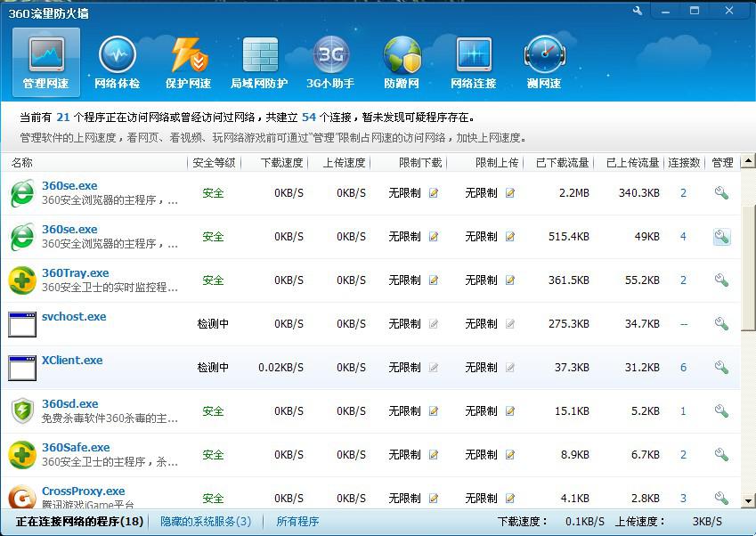Image resolution: width=756 pixels, height=536 pixels.
Task: Sort by 下载速度 column header
Action: click(281, 163)
